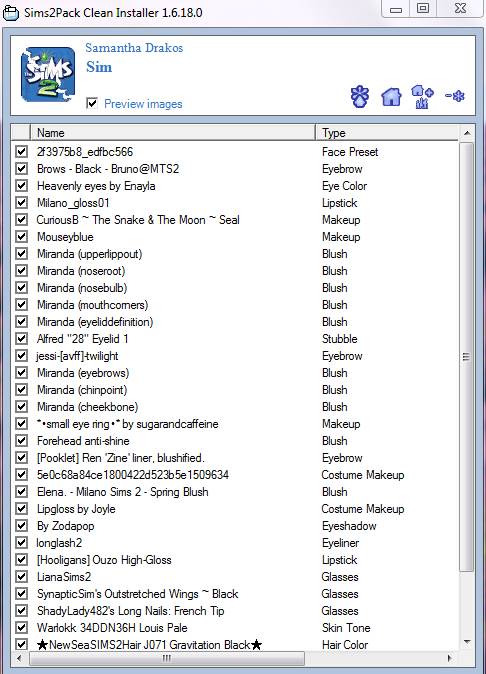Click the house with plus icon
Image resolution: width=486 pixels, height=674 pixels.
coord(422,96)
